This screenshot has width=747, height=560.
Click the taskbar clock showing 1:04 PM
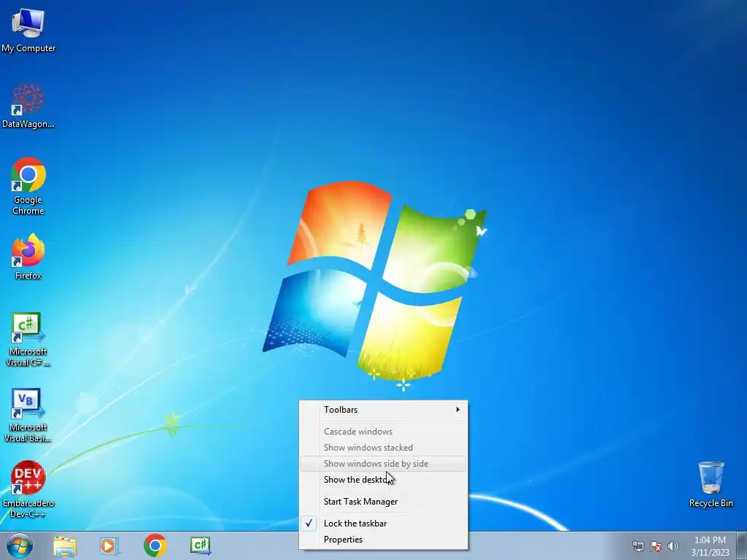710,546
